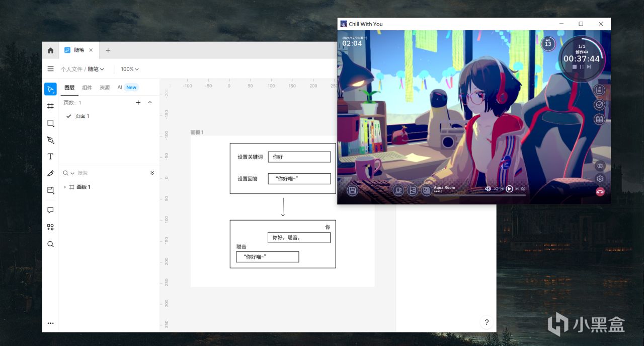Viewport: 644px width, 346px height.
Task: Add a new page with the plus button
Action: point(138,102)
